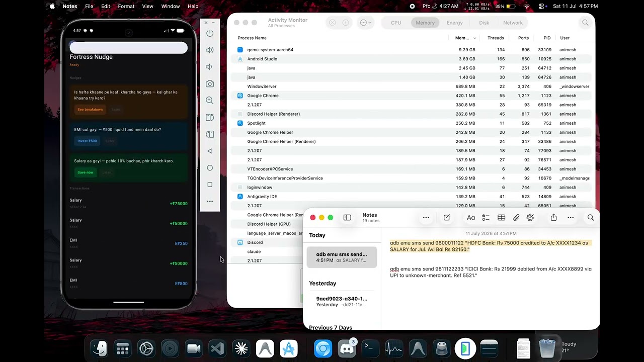The image size is (644, 362).
Task: Create a new note with the compose icon
Action: tap(447, 218)
